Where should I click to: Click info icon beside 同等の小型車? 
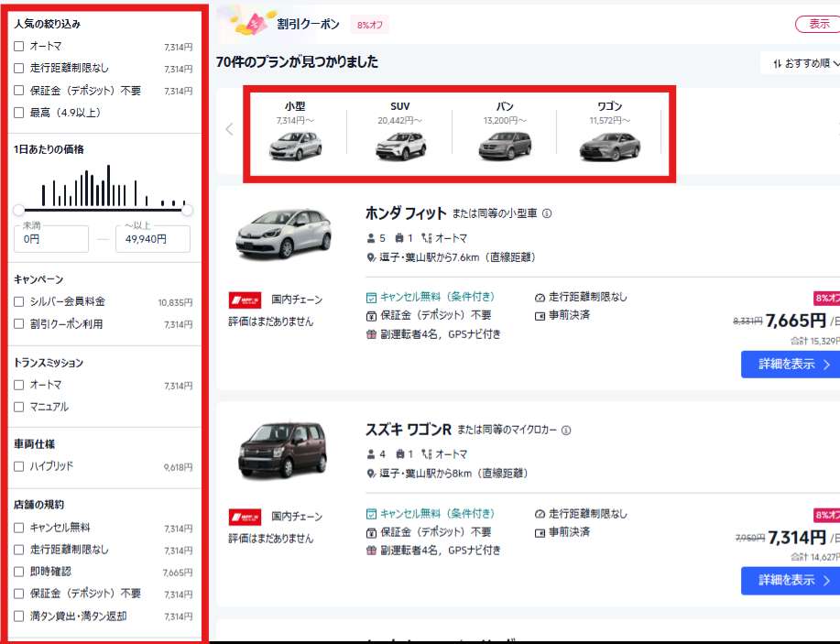pyautogui.click(x=547, y=213)
